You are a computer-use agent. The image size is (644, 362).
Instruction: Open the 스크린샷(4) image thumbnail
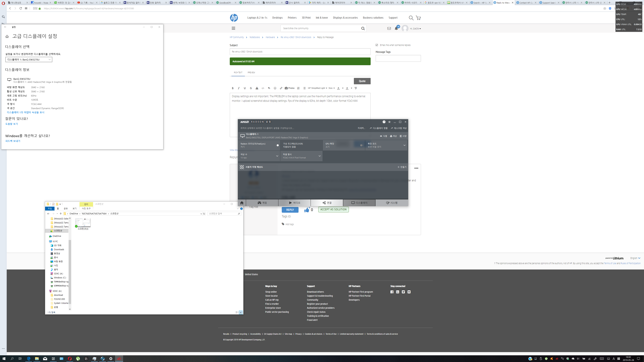83,223
